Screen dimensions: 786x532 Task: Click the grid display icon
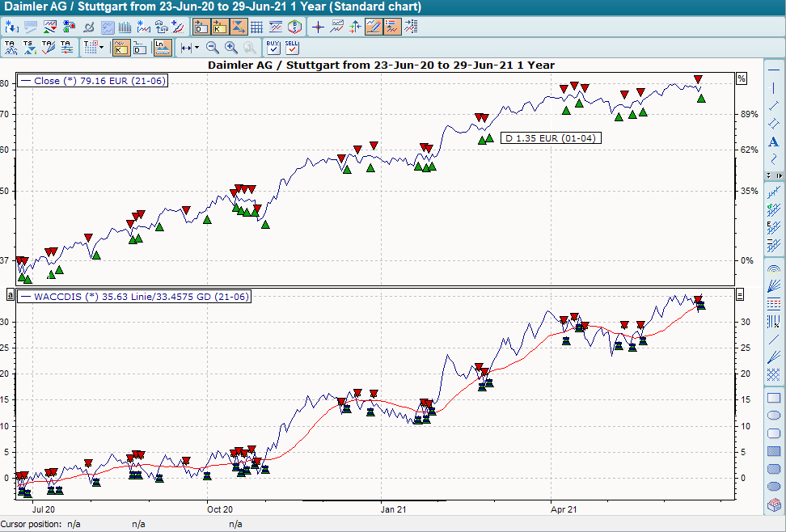tap(256, 26)
